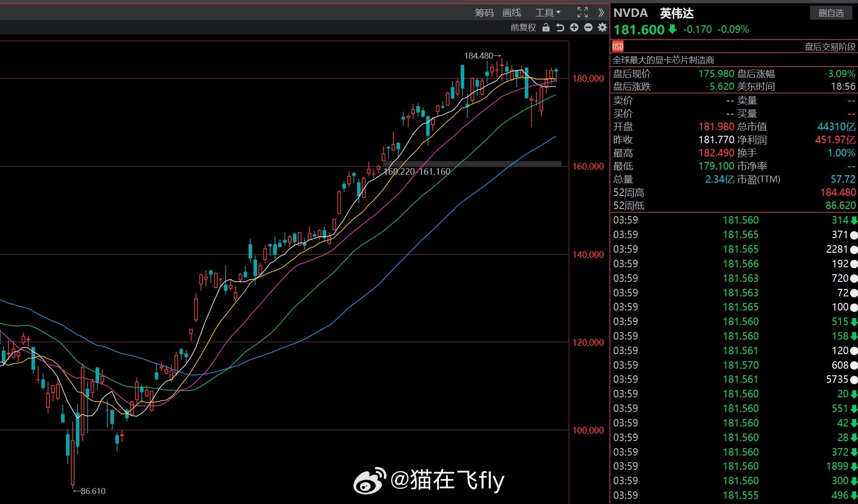Click turnover rate 1.00%
This screenshot has width=858, height=504.
842,153
